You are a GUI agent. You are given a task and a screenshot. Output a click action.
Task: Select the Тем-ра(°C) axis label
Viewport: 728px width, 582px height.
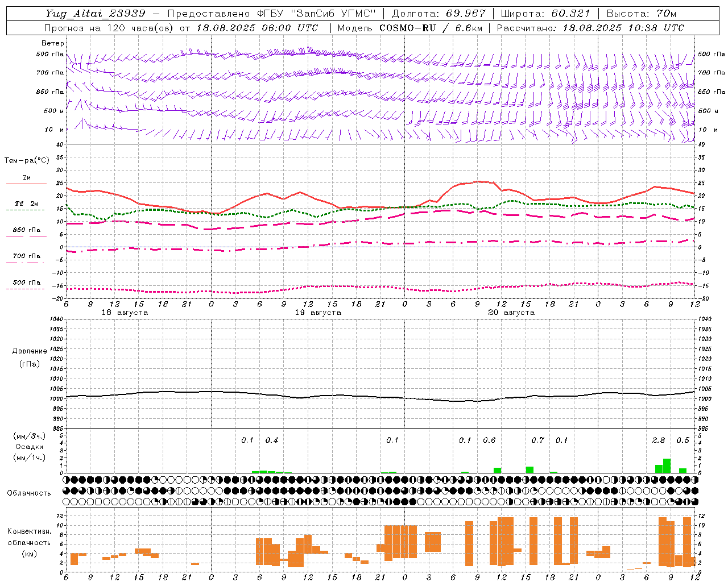click(27, 161)
